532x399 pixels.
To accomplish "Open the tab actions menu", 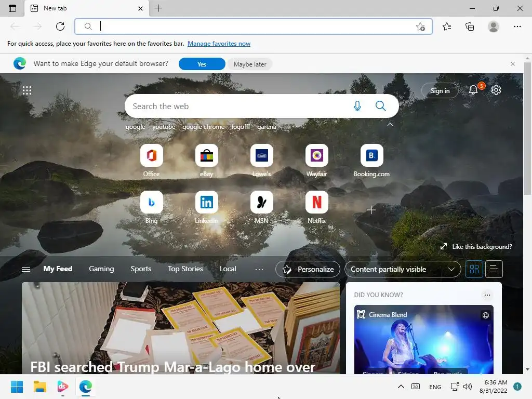I will (12, 8).
